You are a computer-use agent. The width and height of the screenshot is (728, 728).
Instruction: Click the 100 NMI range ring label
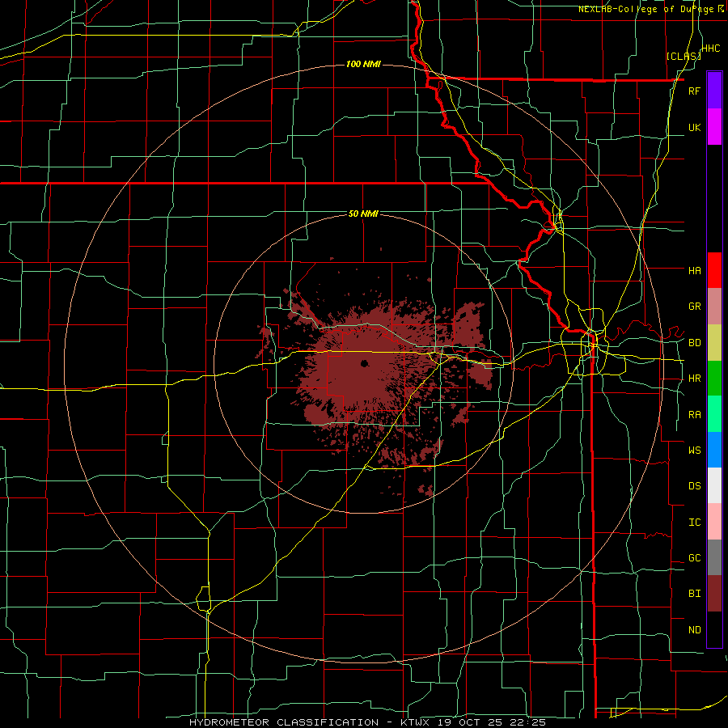pyautogui.click(x=363, y=64)
